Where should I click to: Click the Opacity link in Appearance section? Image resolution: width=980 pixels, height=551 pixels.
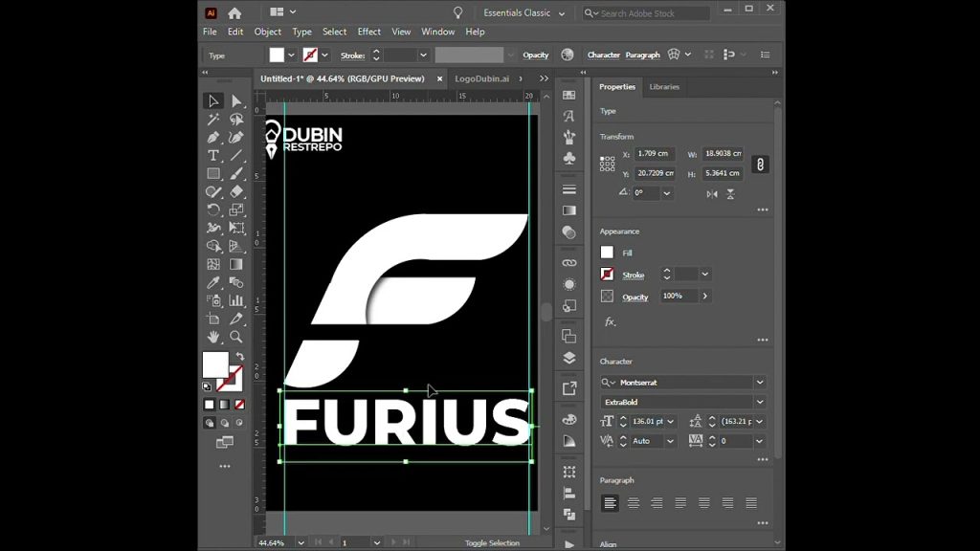(635, 298)
